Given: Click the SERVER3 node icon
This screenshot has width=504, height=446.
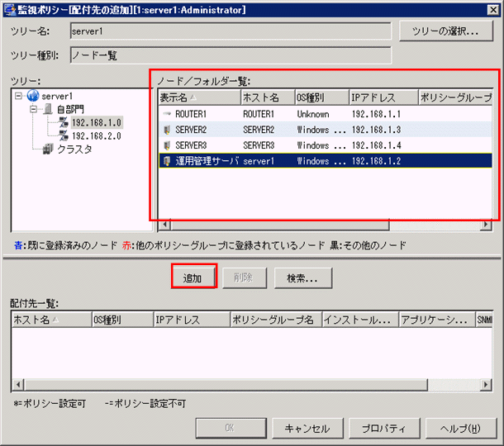Looking at the screenshot, I should (x=167, y=145).
